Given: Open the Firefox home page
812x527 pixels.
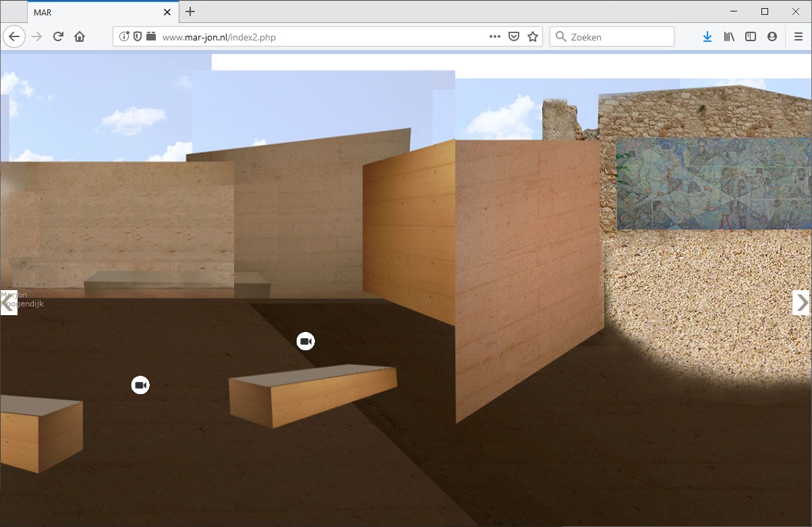Looking at the screenshot, I should (80, 37).
